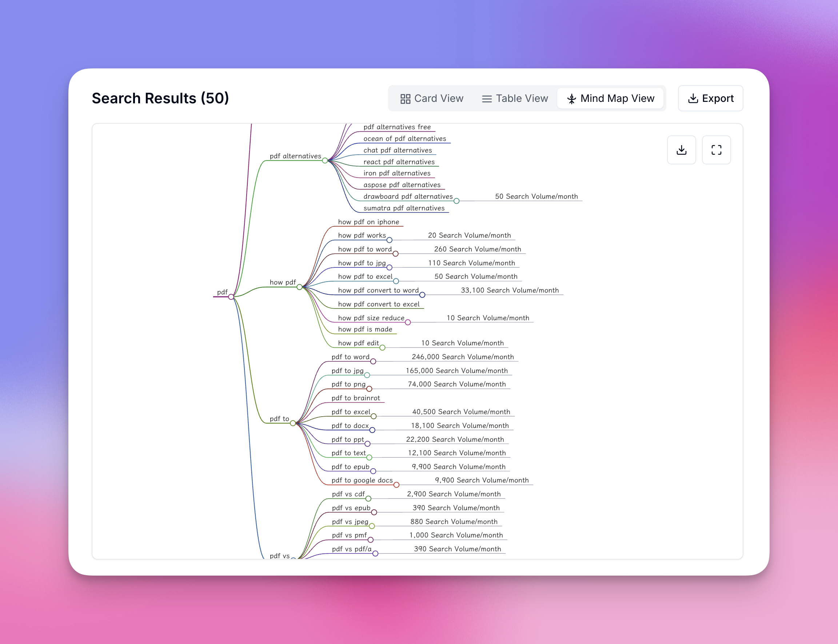Click 'how pdf is made' node
This screenshot has height=644, width=838.
(365, 329)
